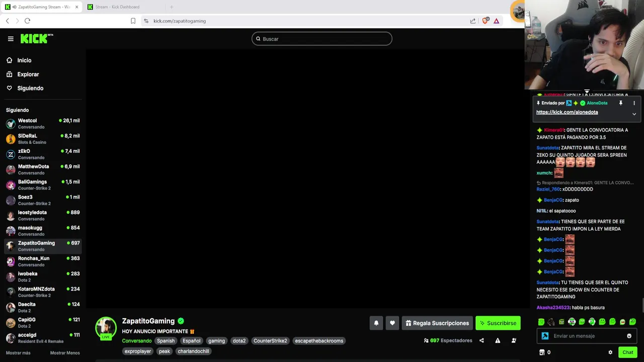Collapse pinned message with chevron

point(634,114)
